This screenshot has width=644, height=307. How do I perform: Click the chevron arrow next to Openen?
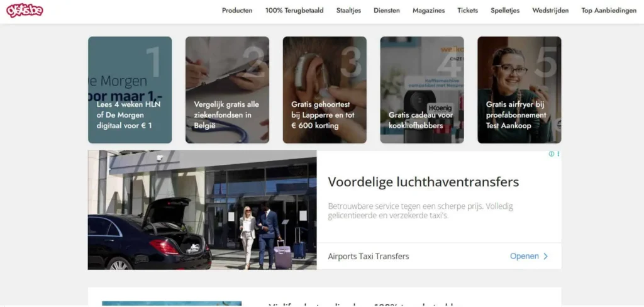click(x=545, y=257)
